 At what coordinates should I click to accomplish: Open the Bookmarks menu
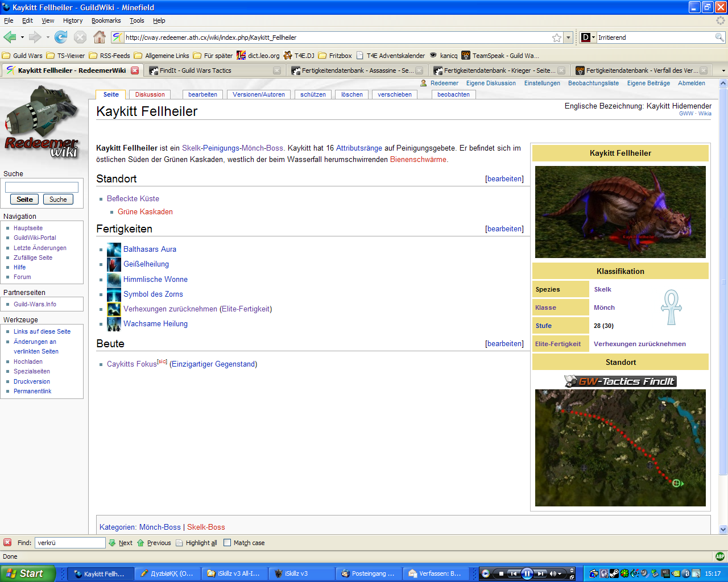click(106, 20)
